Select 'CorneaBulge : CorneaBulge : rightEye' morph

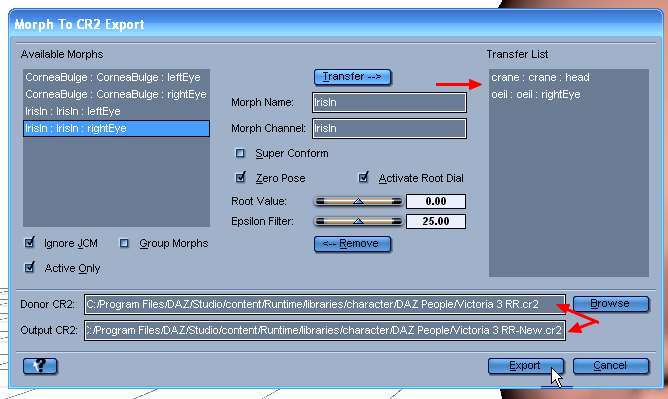(116, 95)
